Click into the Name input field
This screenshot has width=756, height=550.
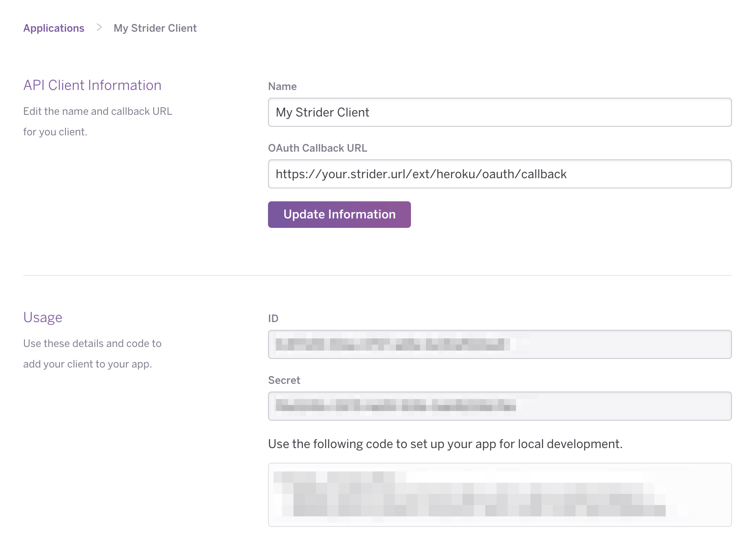500,112
